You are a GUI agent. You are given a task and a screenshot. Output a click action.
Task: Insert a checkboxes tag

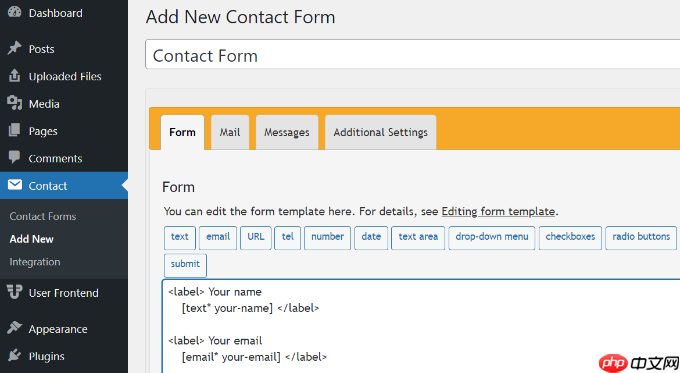coord(570,237)
